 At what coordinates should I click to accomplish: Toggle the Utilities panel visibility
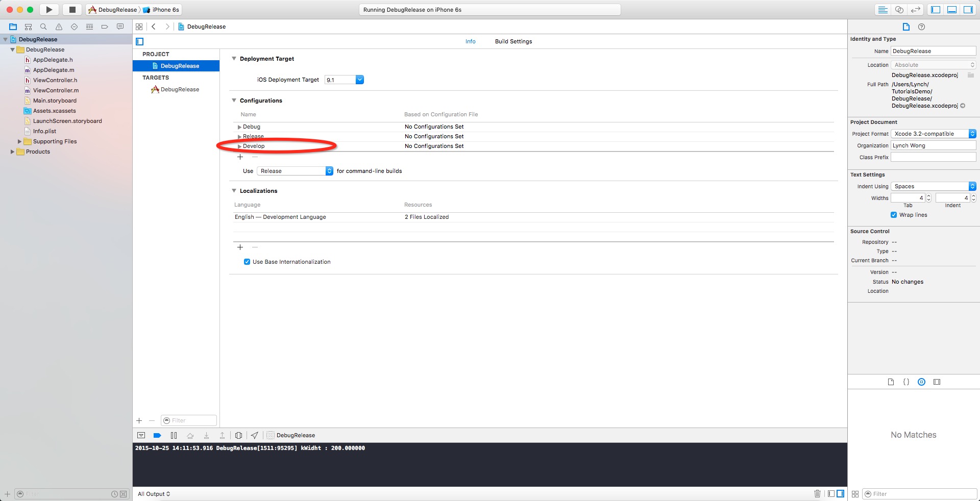968,10
